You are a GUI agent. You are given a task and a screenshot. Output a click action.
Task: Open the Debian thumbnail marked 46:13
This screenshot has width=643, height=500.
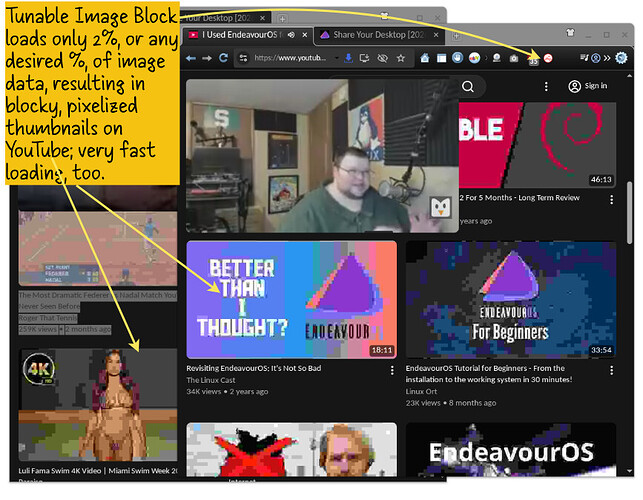(x=537, y=145)
